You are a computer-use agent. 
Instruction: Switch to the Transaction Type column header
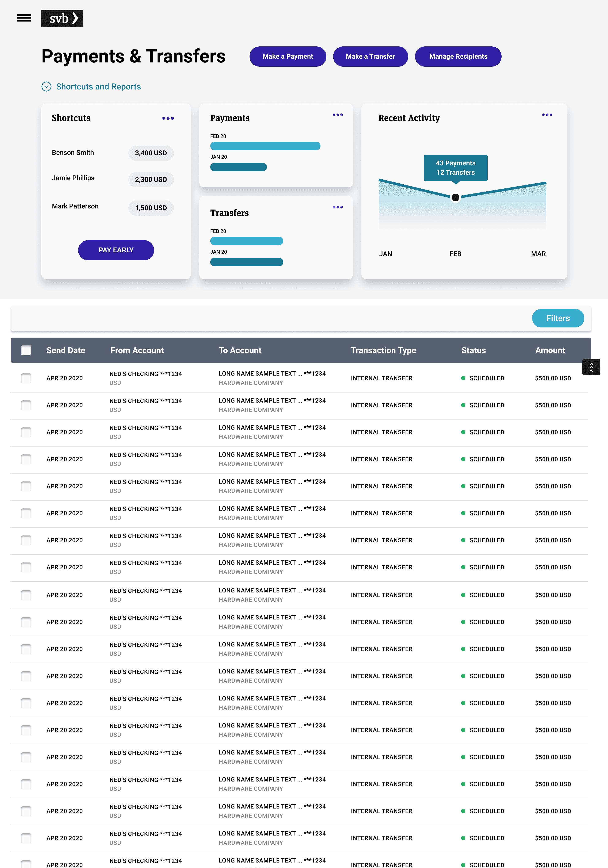pos(383,350)
